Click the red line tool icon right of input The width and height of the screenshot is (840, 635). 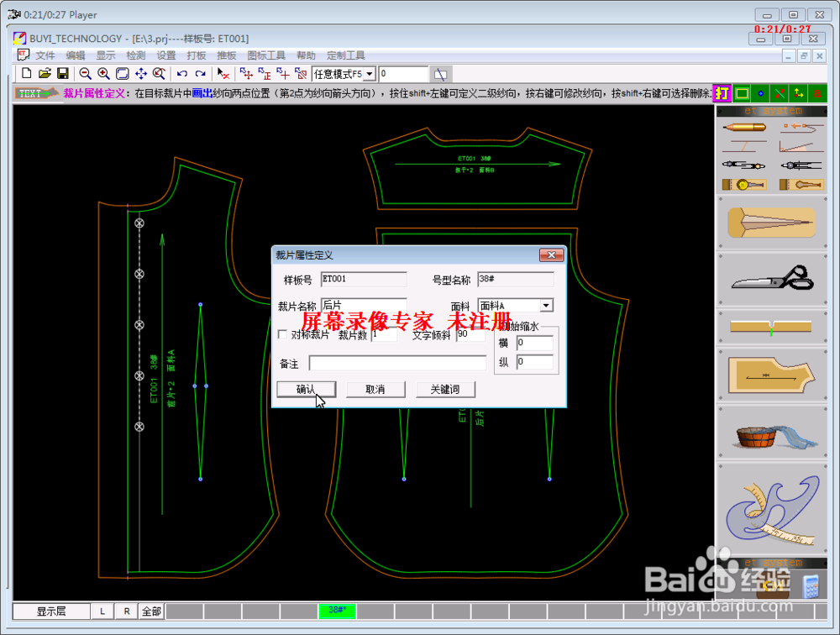click(440, 74)
